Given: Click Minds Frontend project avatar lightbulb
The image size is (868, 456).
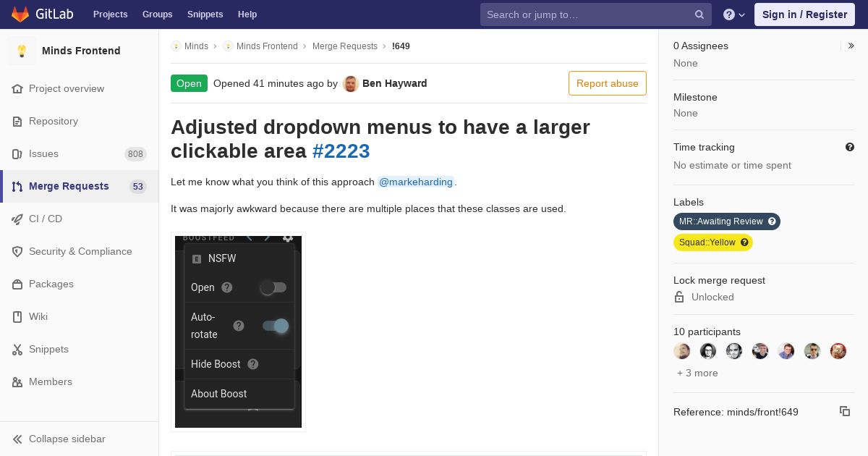Looking at the screenshot, I should point(22,51).
